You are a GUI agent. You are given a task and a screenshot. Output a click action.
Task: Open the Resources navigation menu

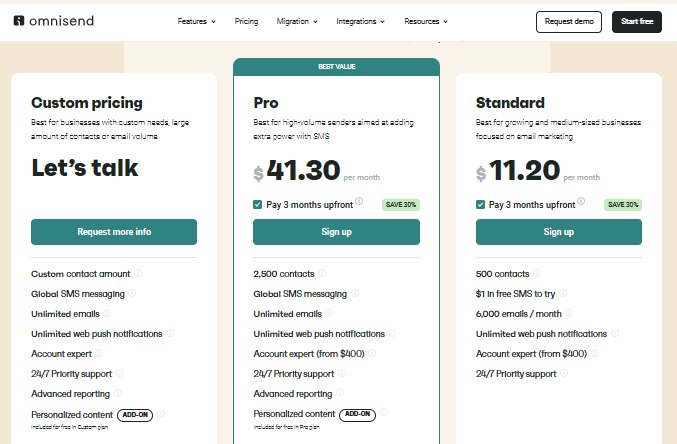point(426,21)
